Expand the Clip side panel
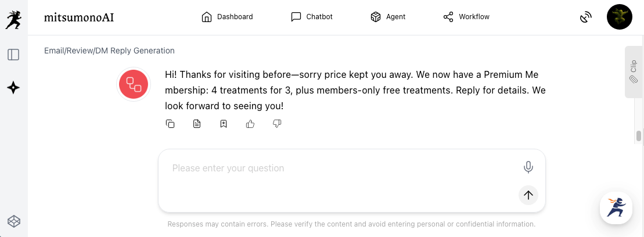Viewport: 644px width, 237px height. point(633,71)
